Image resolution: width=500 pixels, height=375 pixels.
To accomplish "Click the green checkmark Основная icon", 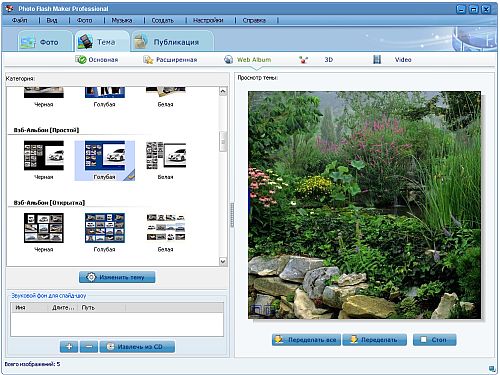I will (80, 60).
